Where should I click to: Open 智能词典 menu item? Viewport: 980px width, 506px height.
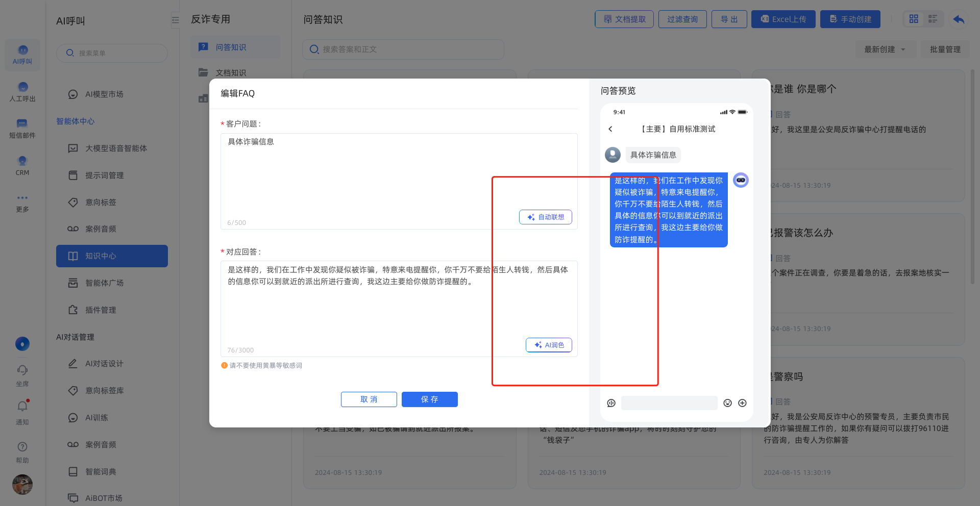(x=112, y=471)
